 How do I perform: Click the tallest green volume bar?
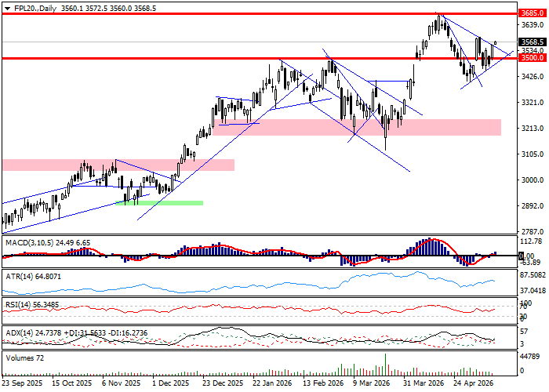coord(386,365)
